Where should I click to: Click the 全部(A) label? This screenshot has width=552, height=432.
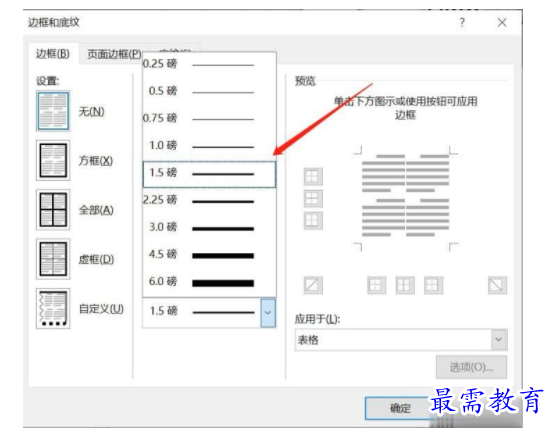(x=96, y=211)
